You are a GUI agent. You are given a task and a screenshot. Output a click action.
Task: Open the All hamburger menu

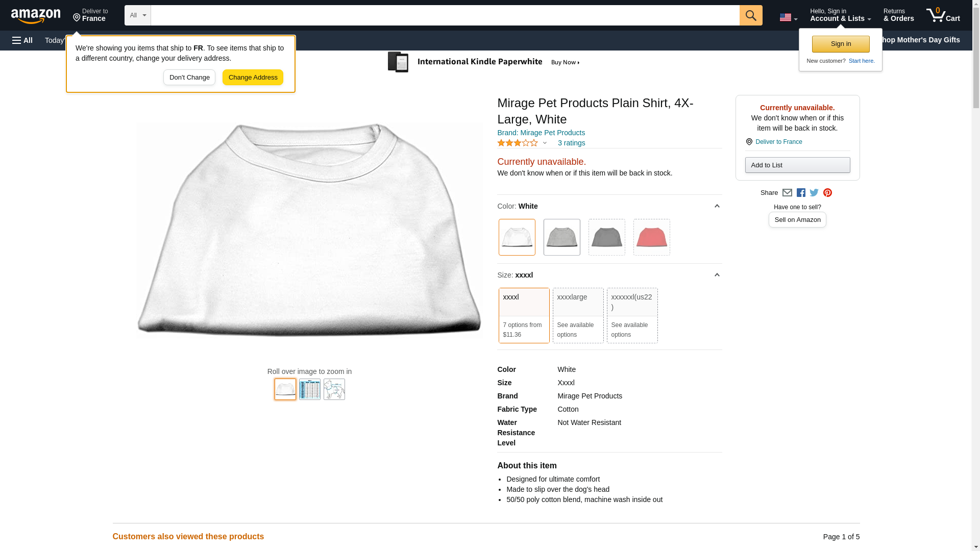point(22,40)
